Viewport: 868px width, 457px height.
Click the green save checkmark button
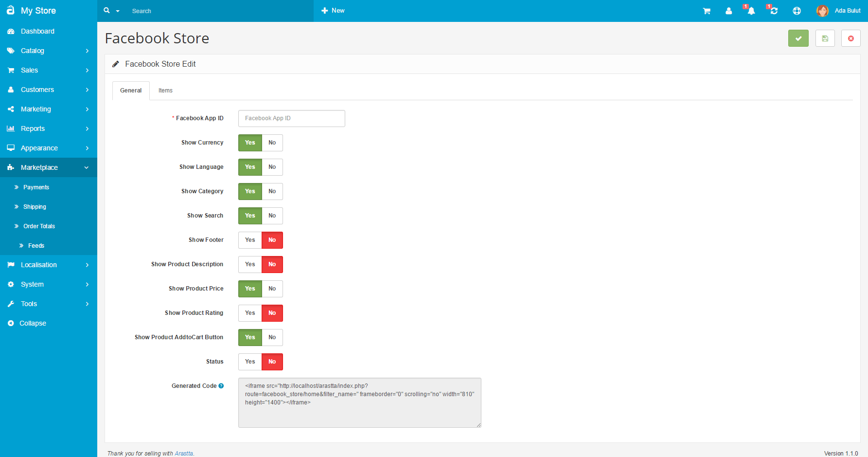798,38
